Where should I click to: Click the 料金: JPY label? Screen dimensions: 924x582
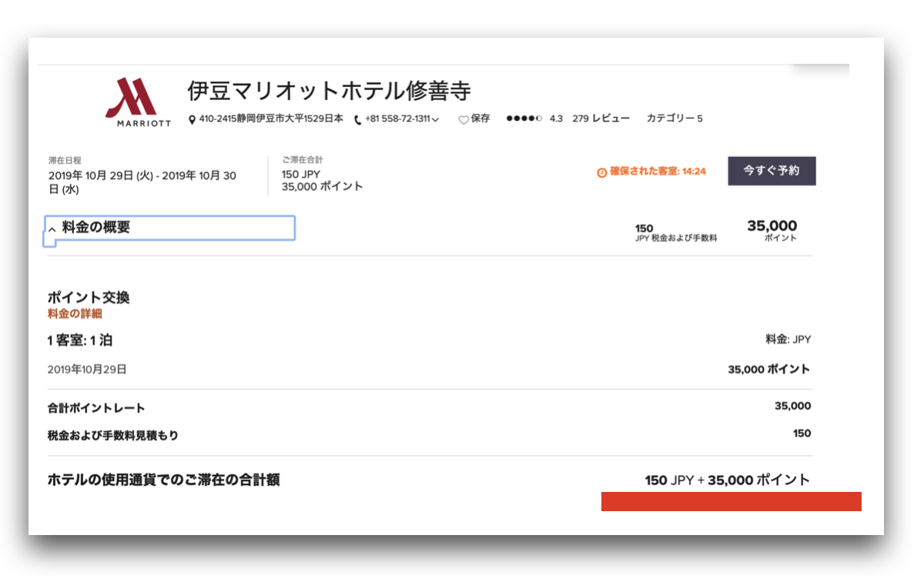788,339
